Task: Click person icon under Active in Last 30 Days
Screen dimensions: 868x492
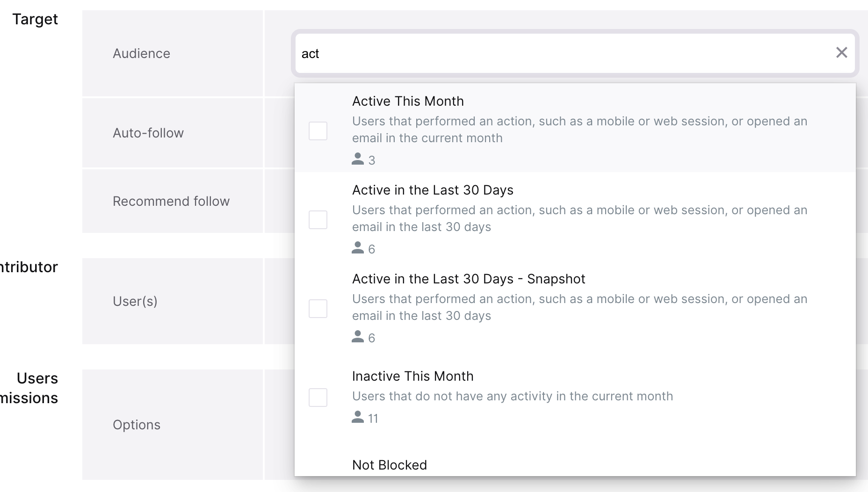Action: click(x=358, y=248)
